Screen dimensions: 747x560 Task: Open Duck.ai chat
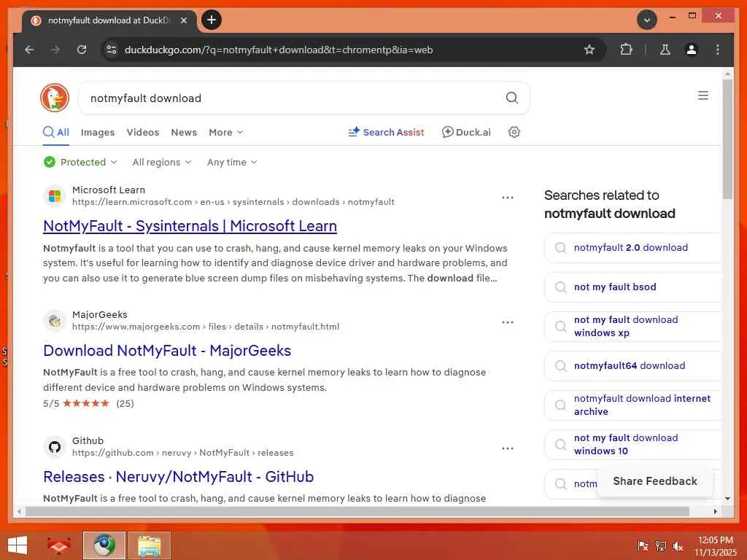(466, 132)
